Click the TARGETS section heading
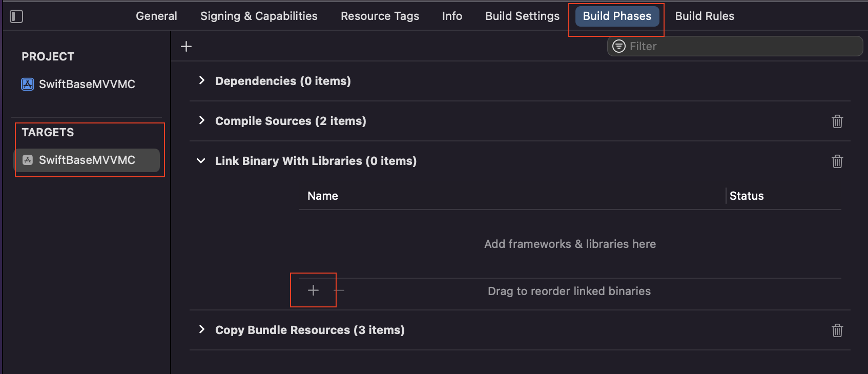Viewport: 868px width, 374px height. pyautogui.click(x=48, y=132)
